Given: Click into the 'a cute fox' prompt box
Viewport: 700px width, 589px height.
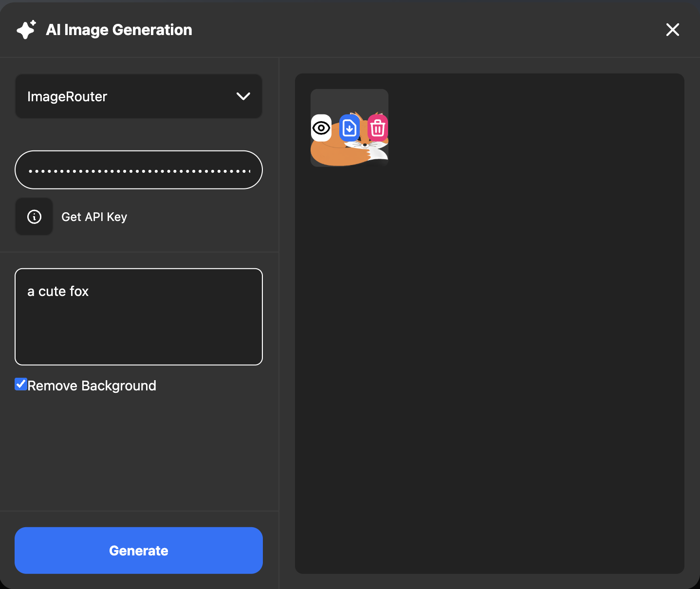Looking at the screenshot, I should (x=139, y=317).
